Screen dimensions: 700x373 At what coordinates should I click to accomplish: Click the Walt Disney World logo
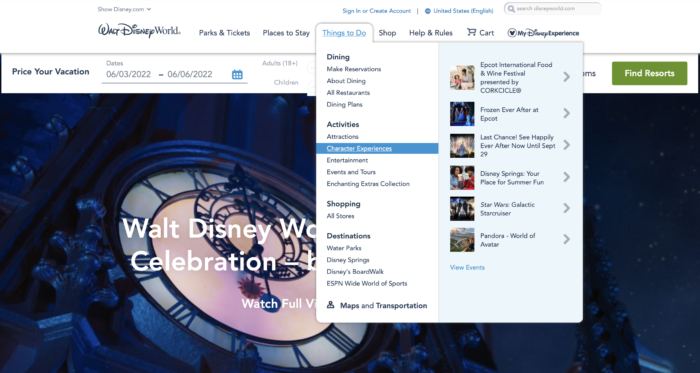coord(139,31)
